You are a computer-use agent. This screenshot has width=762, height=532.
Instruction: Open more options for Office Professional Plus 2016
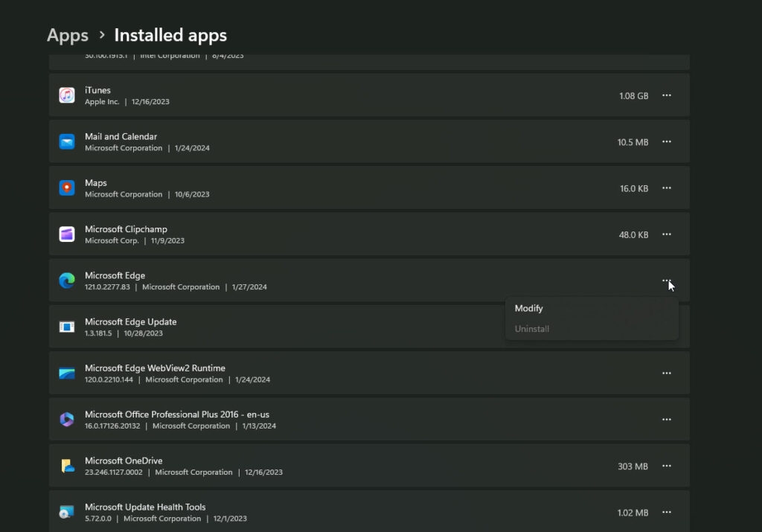(666, 420)
